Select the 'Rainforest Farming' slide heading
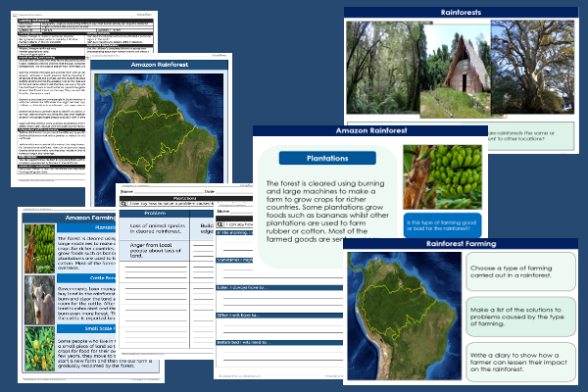Screen dimensions: 588x392 [x=461, y=244]
